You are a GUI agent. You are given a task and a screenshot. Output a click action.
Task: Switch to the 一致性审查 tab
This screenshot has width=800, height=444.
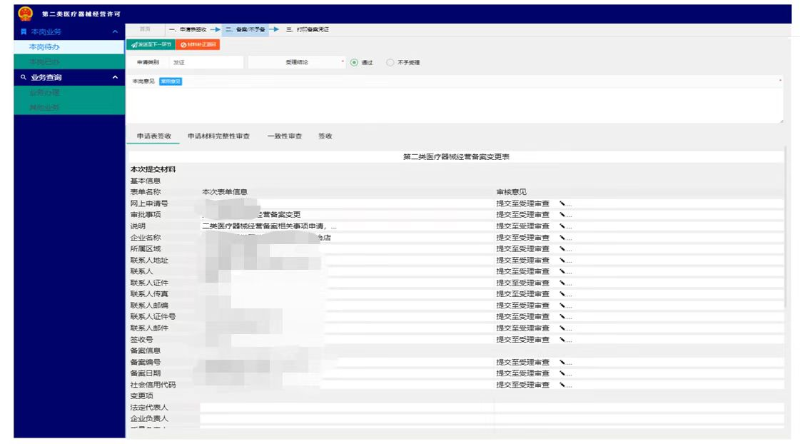285,136
